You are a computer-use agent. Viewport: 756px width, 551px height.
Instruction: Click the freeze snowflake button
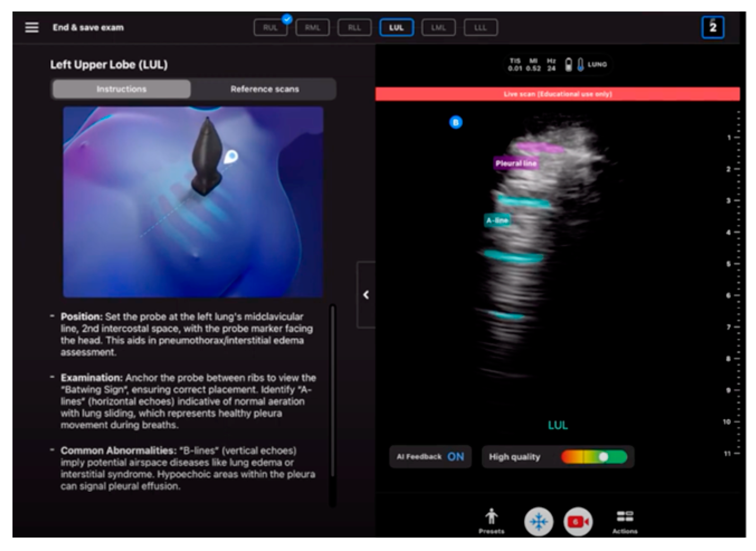[538, 521]
